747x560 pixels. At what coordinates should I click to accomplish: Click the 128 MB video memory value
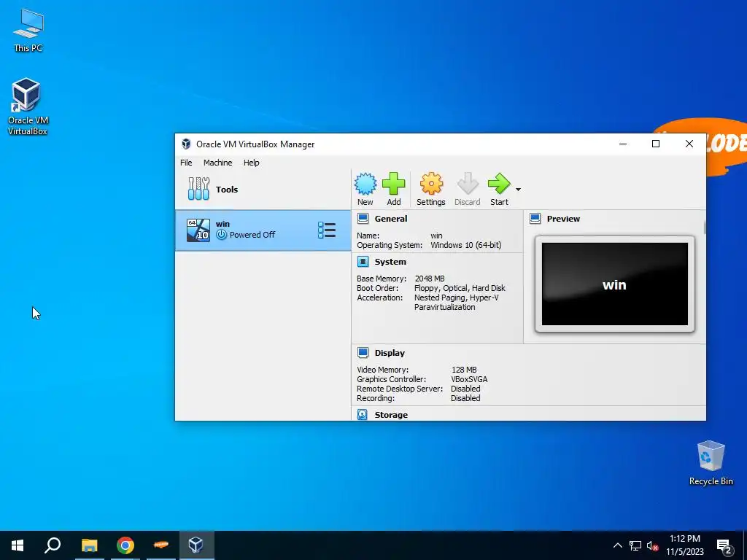tap(464, 370)
